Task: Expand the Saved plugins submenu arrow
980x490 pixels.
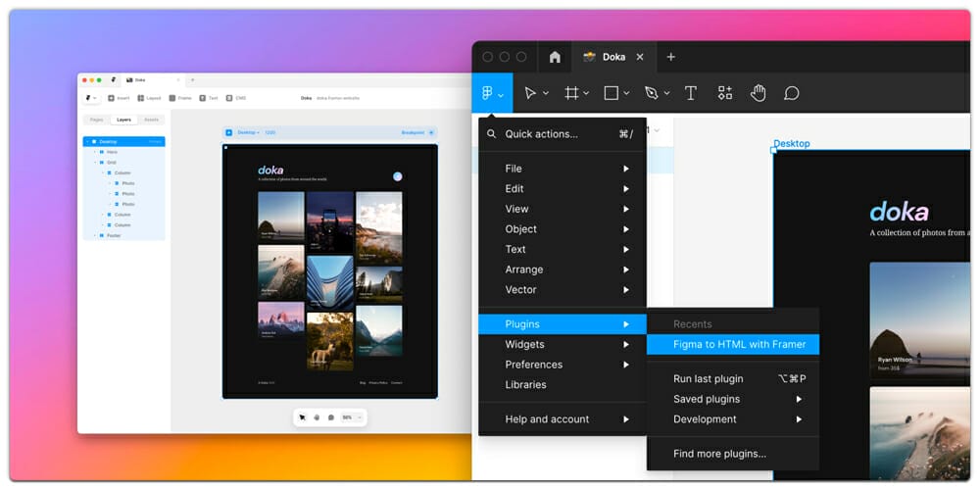Action: coord(799,399)
